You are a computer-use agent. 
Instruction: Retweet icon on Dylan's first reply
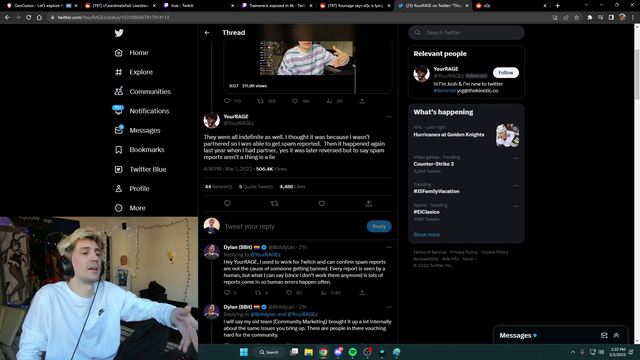tap(258, 293)
